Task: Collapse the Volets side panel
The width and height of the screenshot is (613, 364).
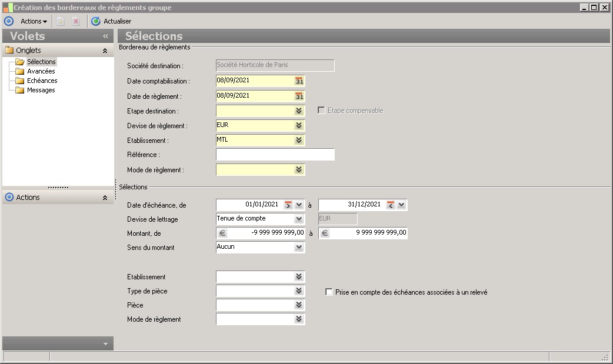Action: (x=106, y=36)
